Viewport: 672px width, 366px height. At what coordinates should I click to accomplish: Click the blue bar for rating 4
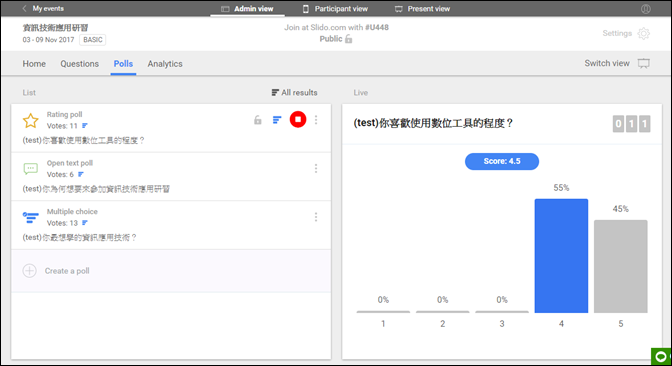(561, 256)
